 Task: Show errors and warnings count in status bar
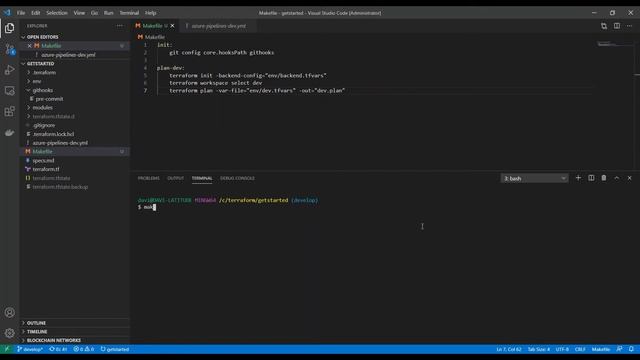click(84, 349)
